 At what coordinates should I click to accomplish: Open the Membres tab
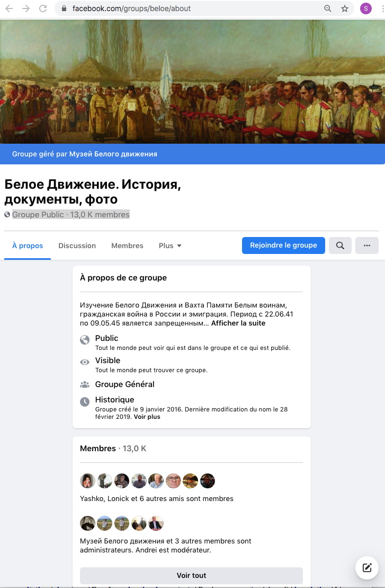(x=127, y=245)
